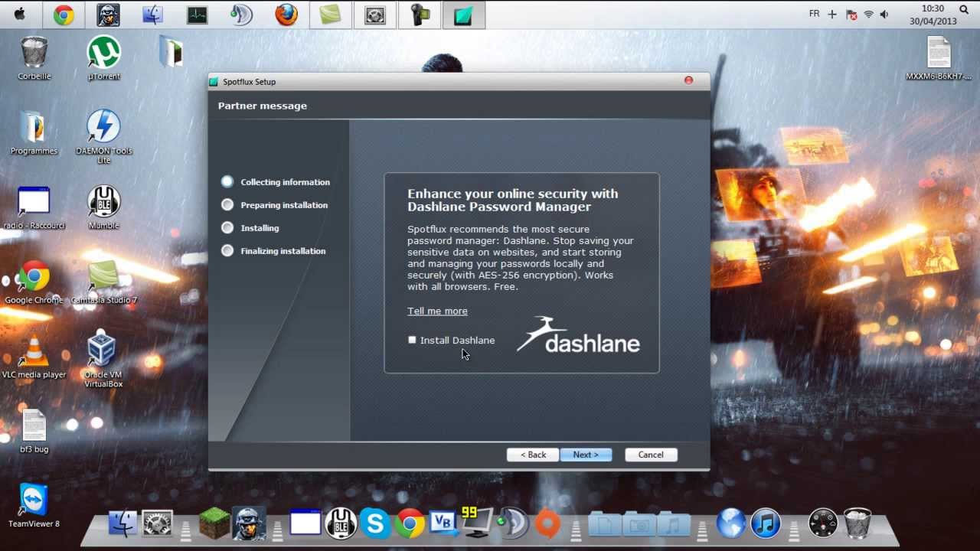Open Finder face icon in top bar
980x551 pixels.
click(152, 15)
